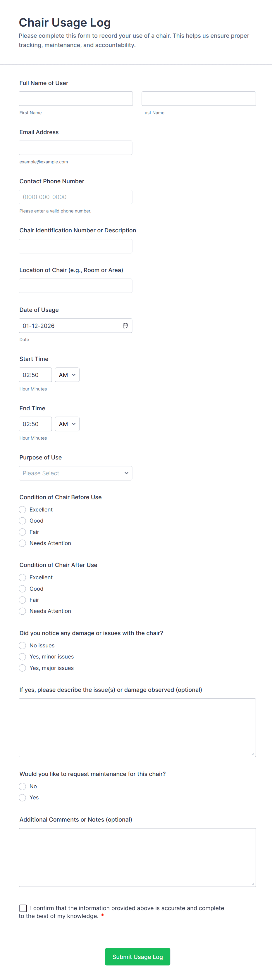Click the Submit Usage Log button
Screen dimensions: 272x980
tap(137, 956)
